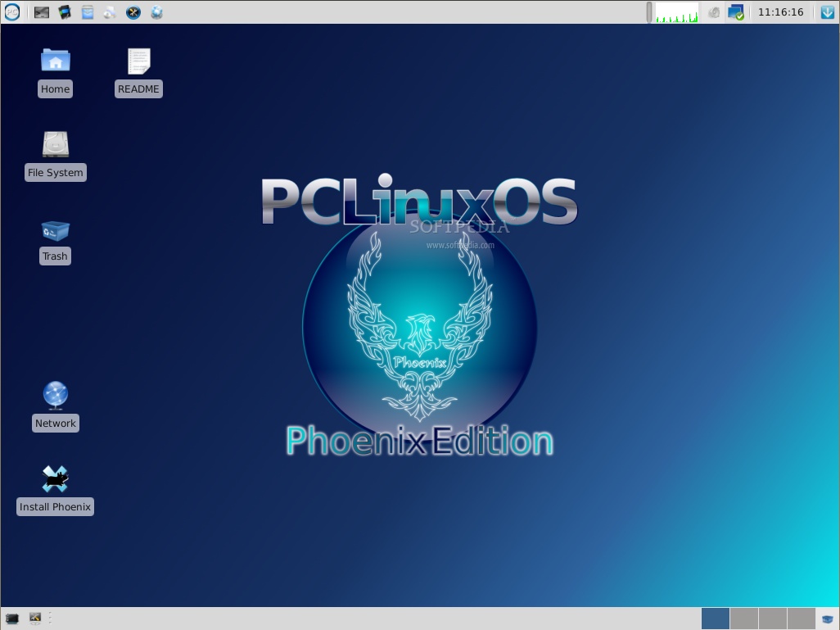Click the file manager launcher in top panel
Screen dimensions: 840x630
[88, 12]
